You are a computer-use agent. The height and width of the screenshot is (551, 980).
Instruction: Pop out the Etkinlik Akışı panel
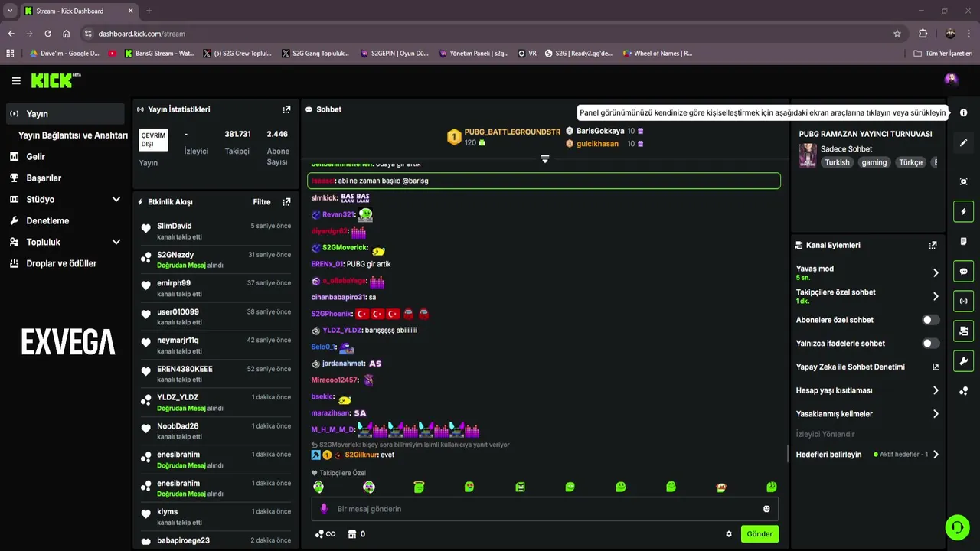286,202
